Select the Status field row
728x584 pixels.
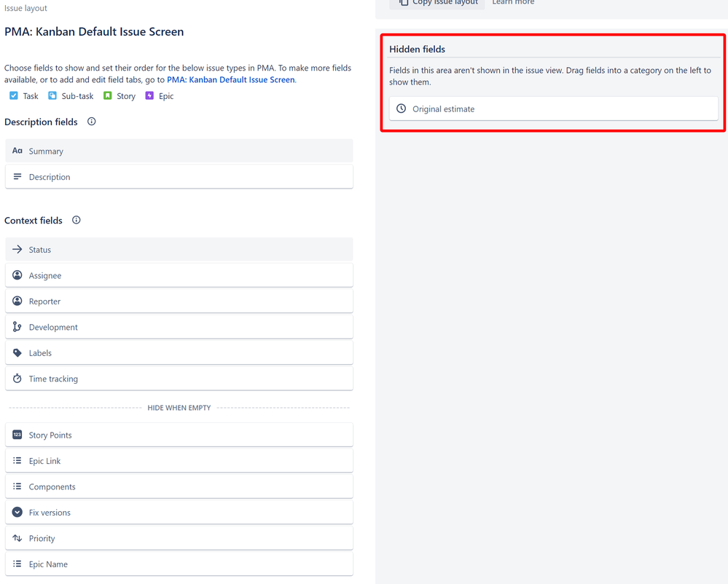(179, 249)
